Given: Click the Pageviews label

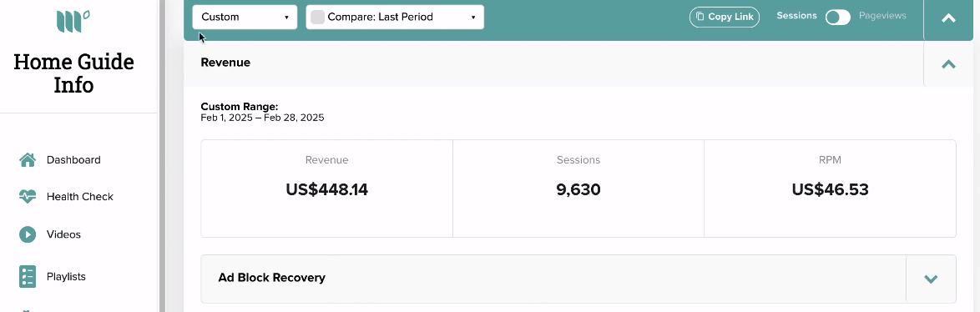Looking at the screenshot, I should [882, 16].
